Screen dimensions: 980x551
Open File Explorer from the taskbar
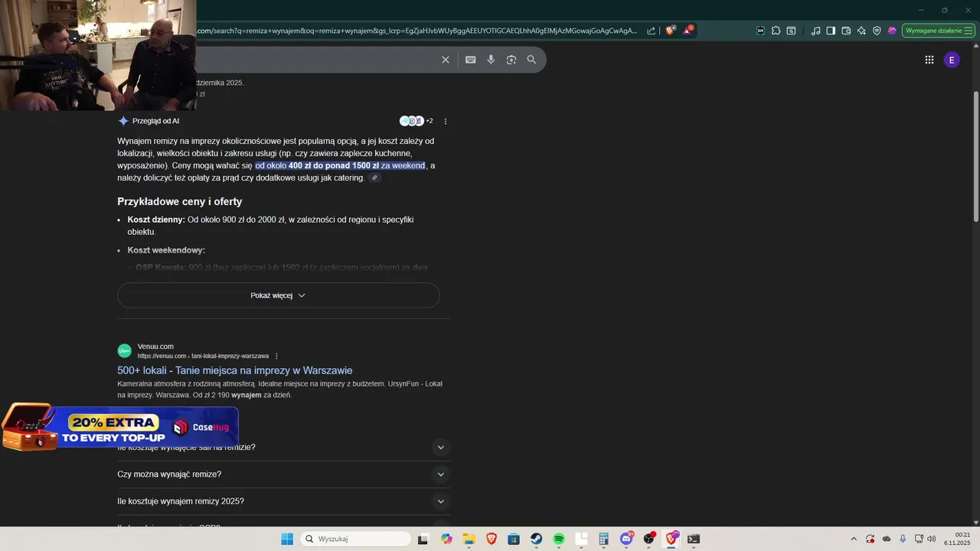pyautogui.click(x=469, y=539)
